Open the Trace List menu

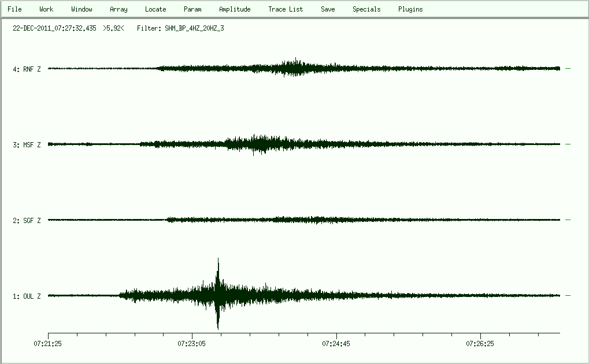[x=286, y=9]
